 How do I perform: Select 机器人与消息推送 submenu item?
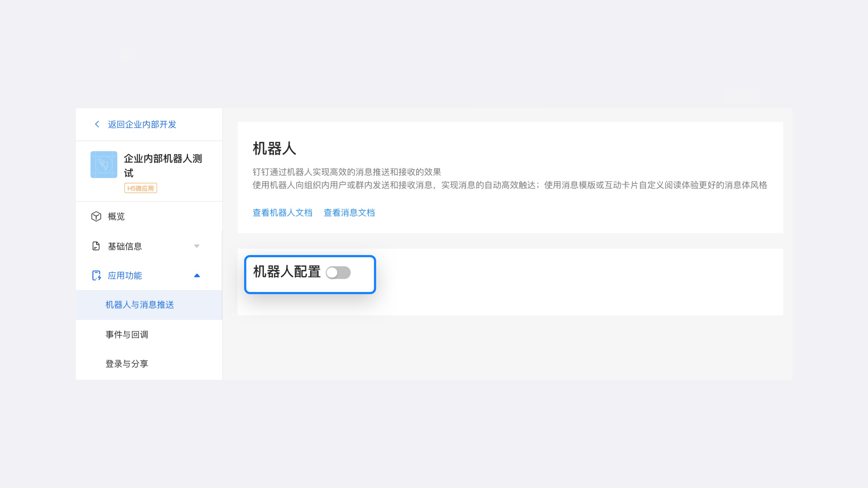coord(149,305)
